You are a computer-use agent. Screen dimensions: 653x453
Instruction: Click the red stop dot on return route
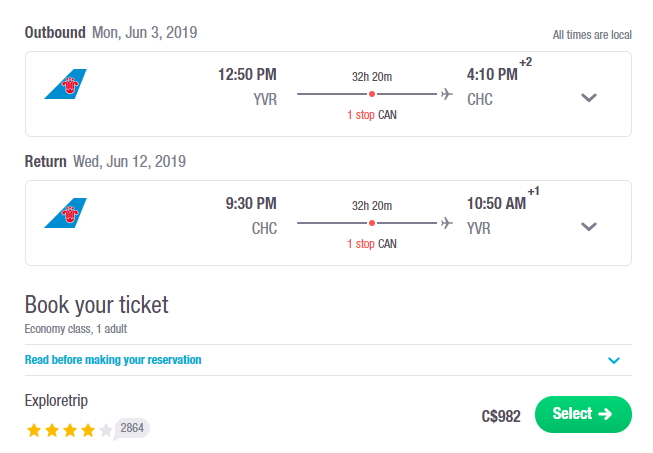pyautogui.click(x=372, y=223)
